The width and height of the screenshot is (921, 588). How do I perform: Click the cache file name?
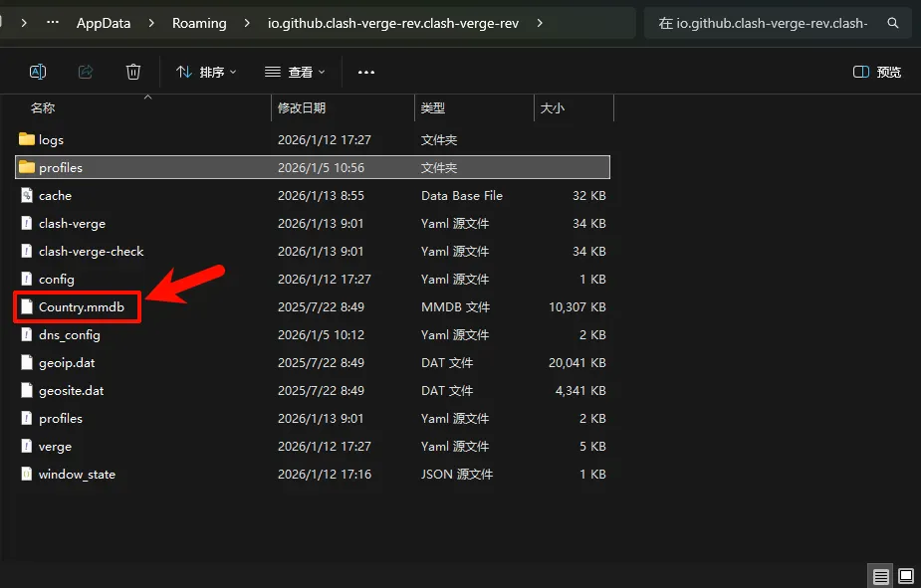pos(55,195)
